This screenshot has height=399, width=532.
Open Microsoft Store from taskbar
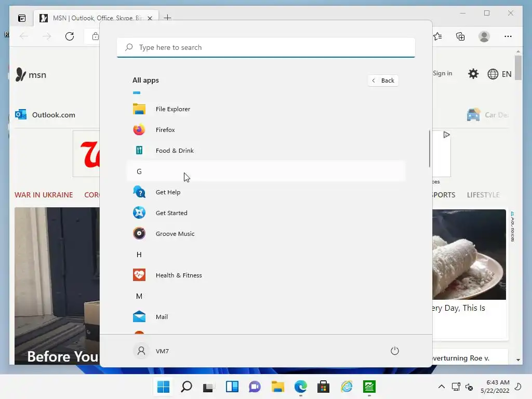[323, 387]
